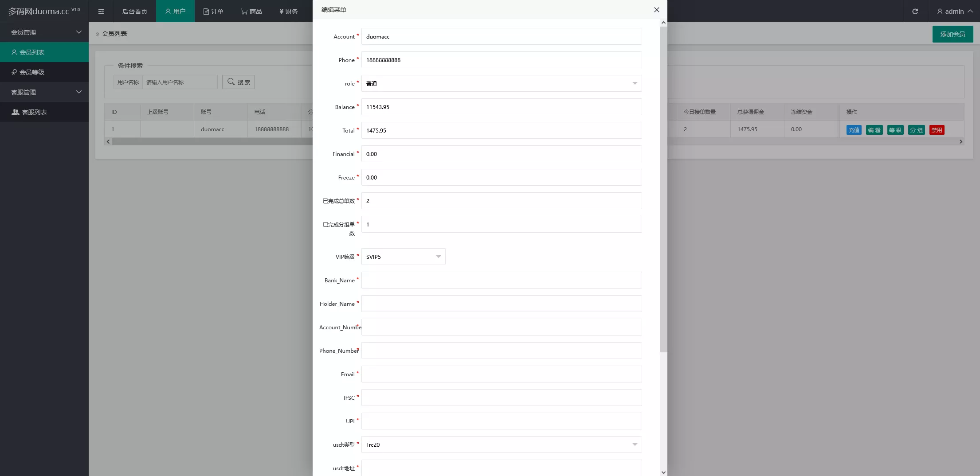Open 会员等级 in the sidebar
Viewport: 980px width, 476px height.
(32, 72)
